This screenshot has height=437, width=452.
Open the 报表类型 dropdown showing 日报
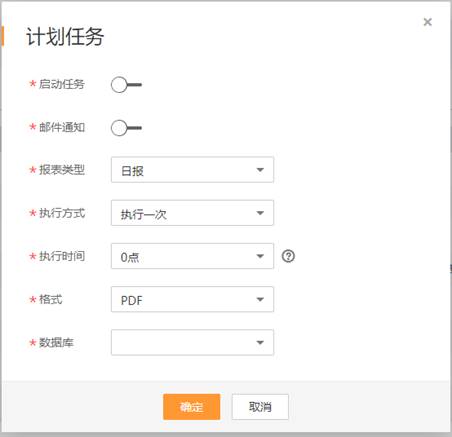pos(192,170)
